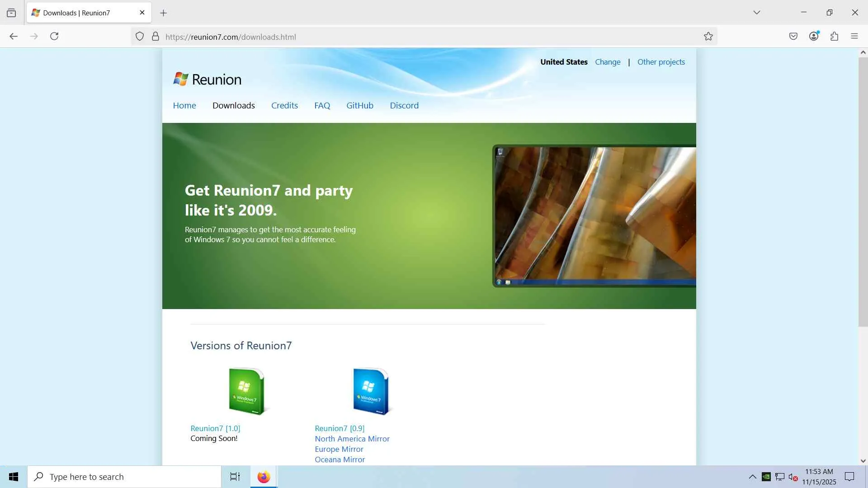This screenshot has height=488, width=868.
Task: Click the green Windows 7 box thumbnail
Action: coord(246,391)
